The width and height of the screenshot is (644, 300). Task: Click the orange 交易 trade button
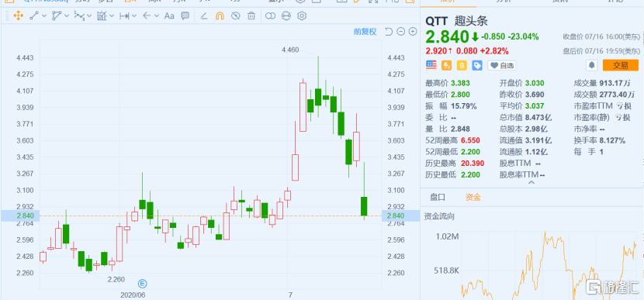tap(620, 65)
